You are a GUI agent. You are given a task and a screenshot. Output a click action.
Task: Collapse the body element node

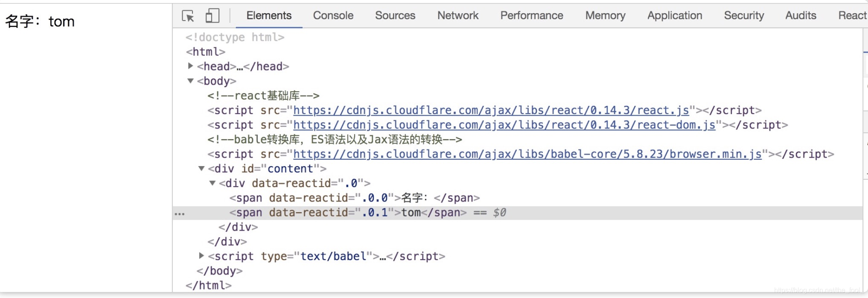tap(190, 81)
